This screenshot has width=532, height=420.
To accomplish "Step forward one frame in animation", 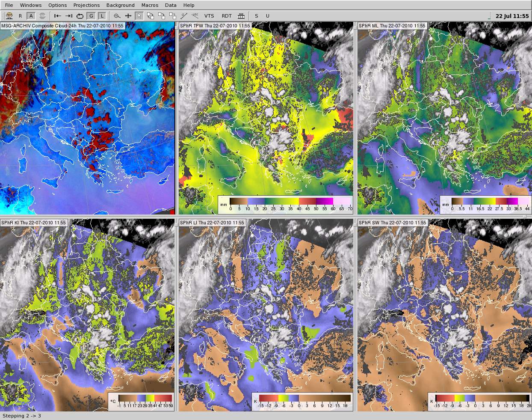I will pyautogui.click(x=69, y=16).
